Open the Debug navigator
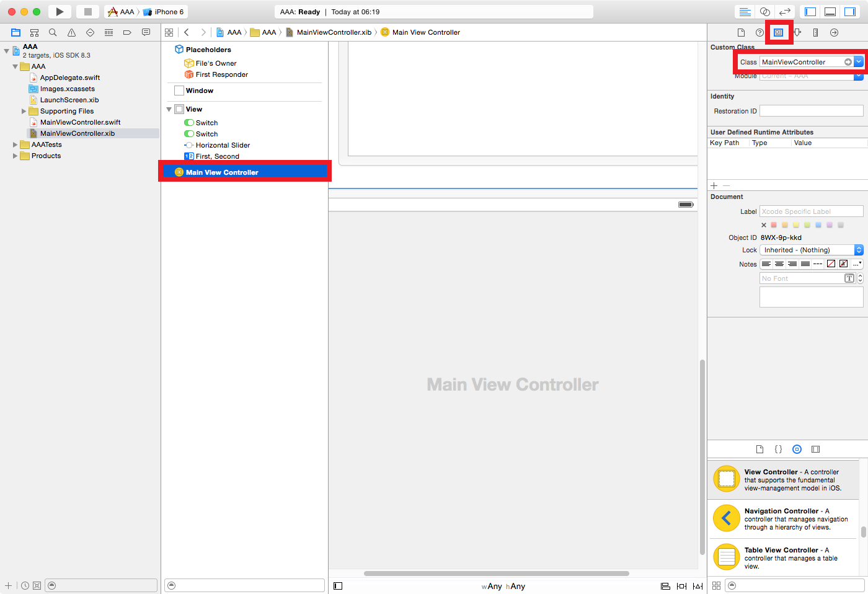 [x=108, y=32]
